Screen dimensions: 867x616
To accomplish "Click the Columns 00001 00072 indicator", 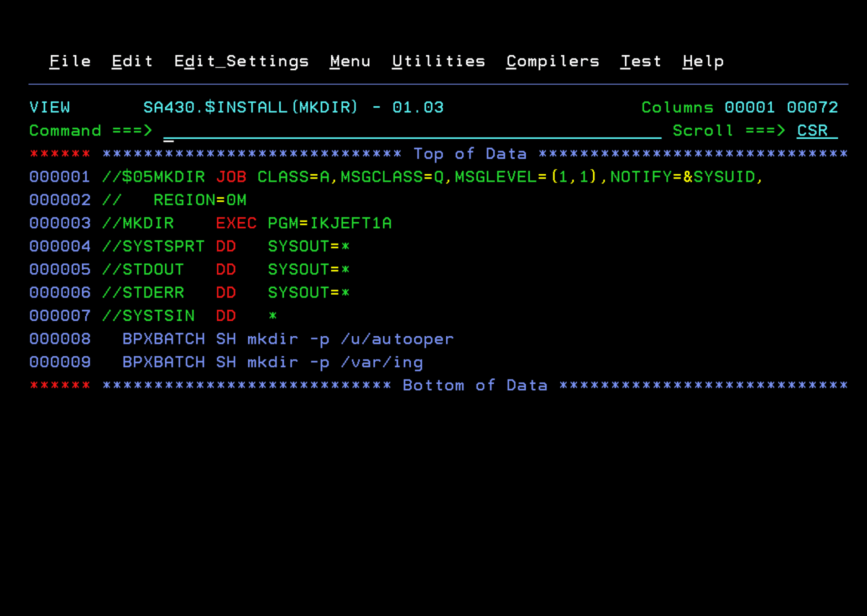I will click(x=739, y=108).
